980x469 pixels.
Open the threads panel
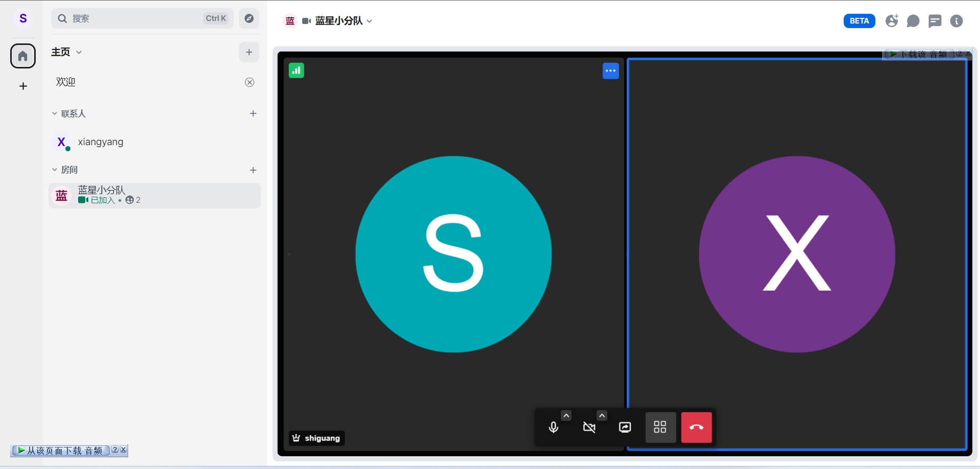tap(935, 21)
